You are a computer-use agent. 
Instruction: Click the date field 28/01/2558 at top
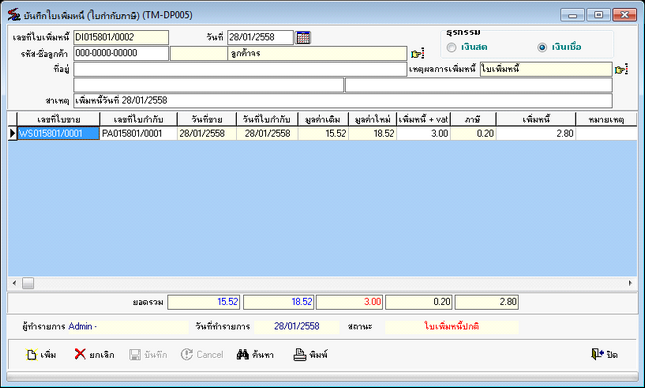[260, 37]
